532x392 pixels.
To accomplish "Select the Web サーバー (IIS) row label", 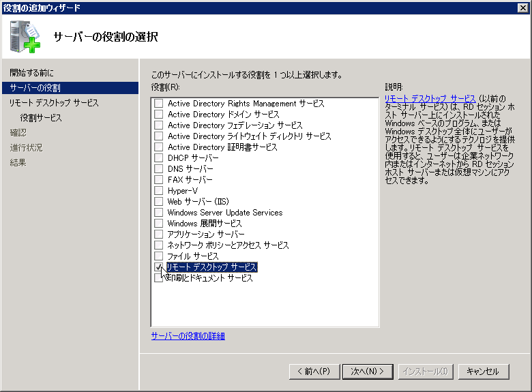I will click(x=198, y=201).
